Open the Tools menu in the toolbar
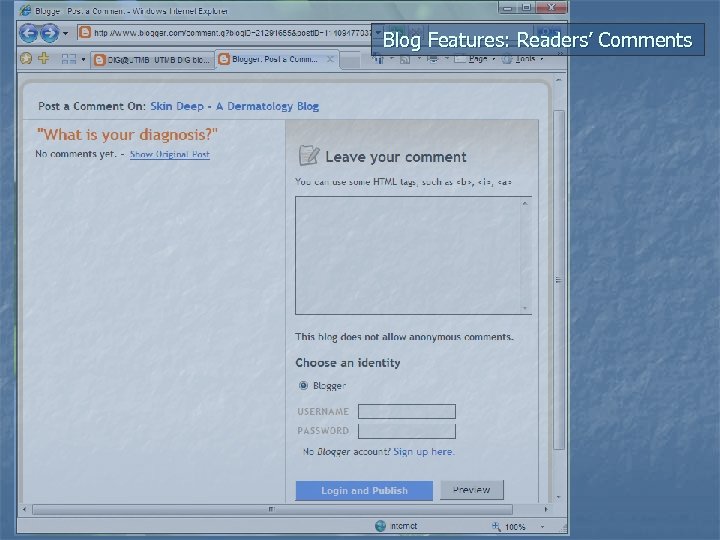720x540 pixels. point(521,59)
